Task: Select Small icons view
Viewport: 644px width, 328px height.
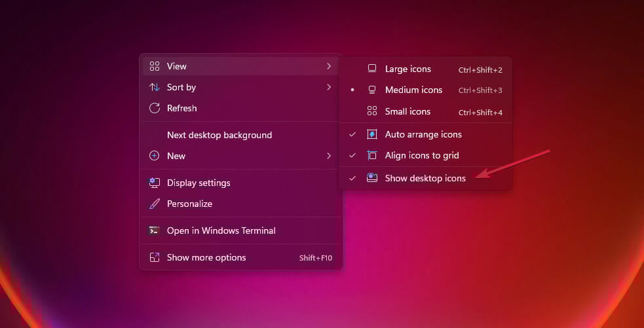Action: [x=425, y=111]
